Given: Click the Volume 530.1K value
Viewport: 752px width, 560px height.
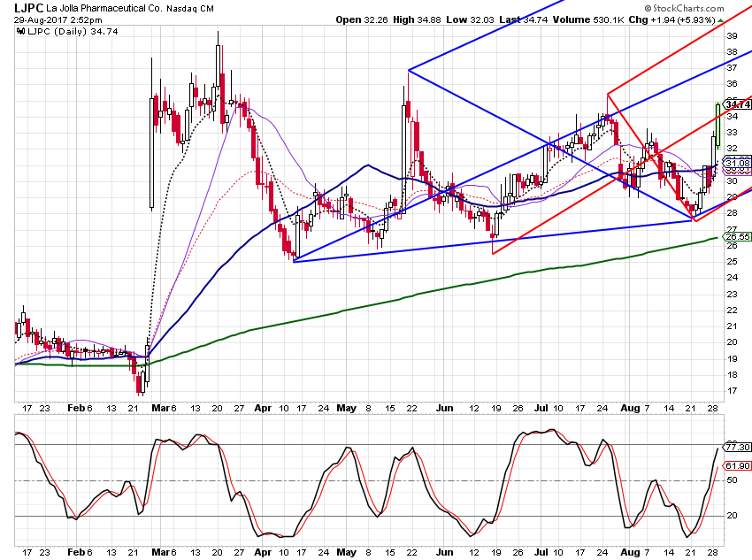Looking at the screenshot, I should 588,19.
